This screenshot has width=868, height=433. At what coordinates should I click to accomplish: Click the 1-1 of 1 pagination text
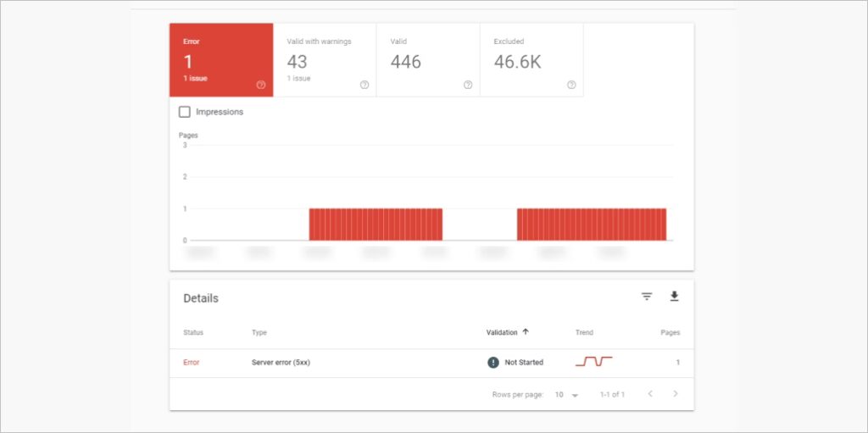[612, 395]
